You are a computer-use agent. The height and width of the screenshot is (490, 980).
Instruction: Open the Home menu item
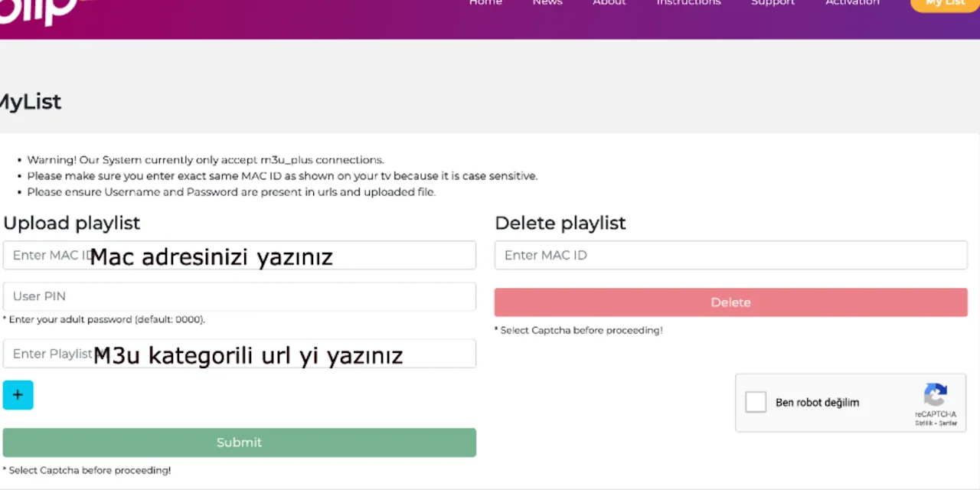(x=485, y=3)
